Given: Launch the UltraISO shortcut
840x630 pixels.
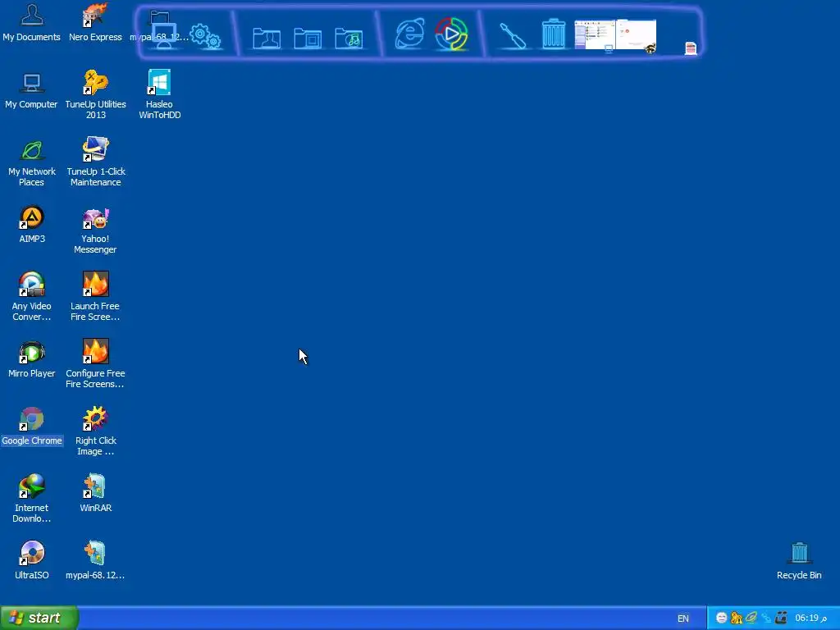Looking at the screenshot, I should 32,561.
